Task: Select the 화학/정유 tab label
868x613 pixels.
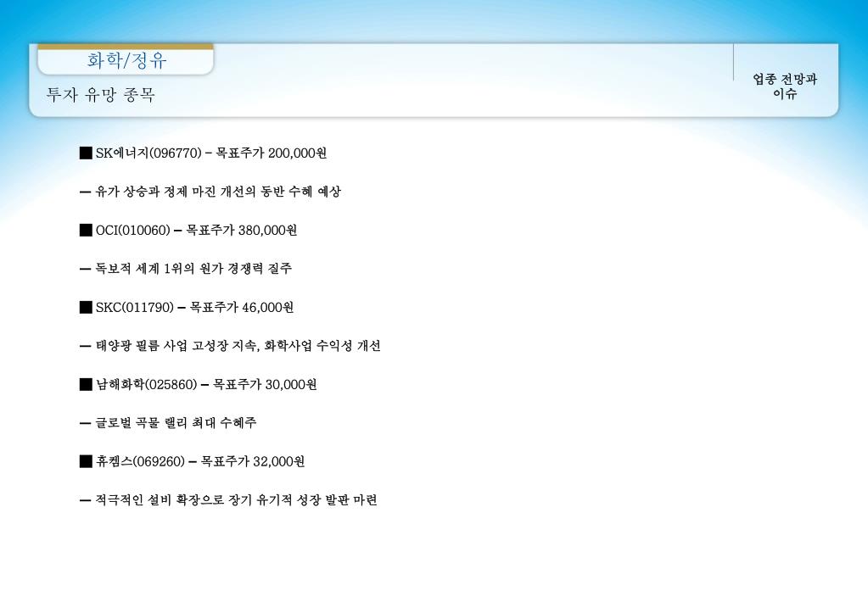Action: [126, 59]
